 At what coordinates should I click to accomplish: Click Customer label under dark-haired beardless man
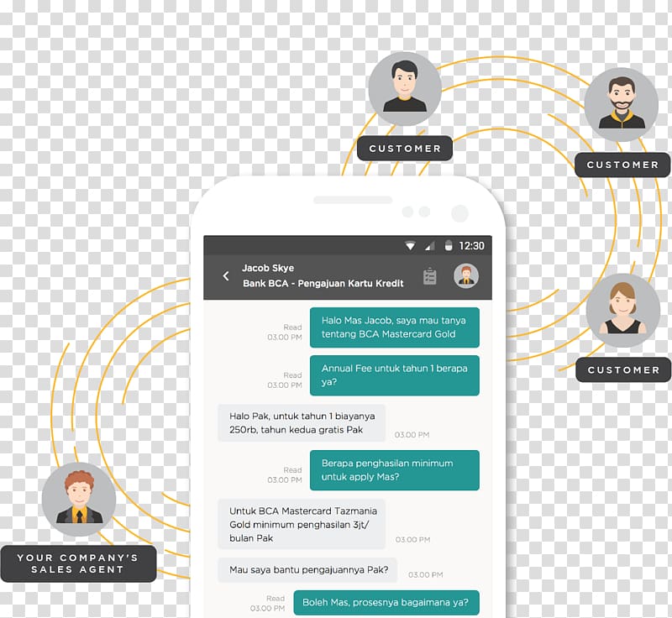[x=405, y=148]
